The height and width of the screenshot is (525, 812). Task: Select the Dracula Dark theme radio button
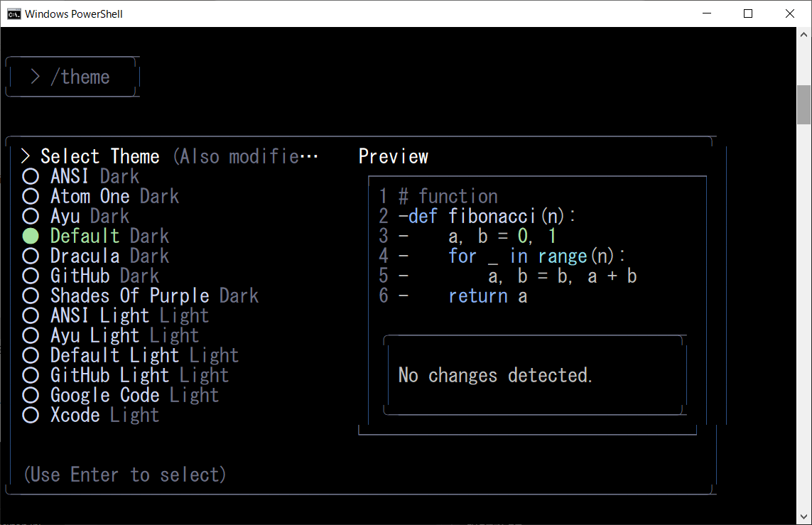tap(31, 256)
